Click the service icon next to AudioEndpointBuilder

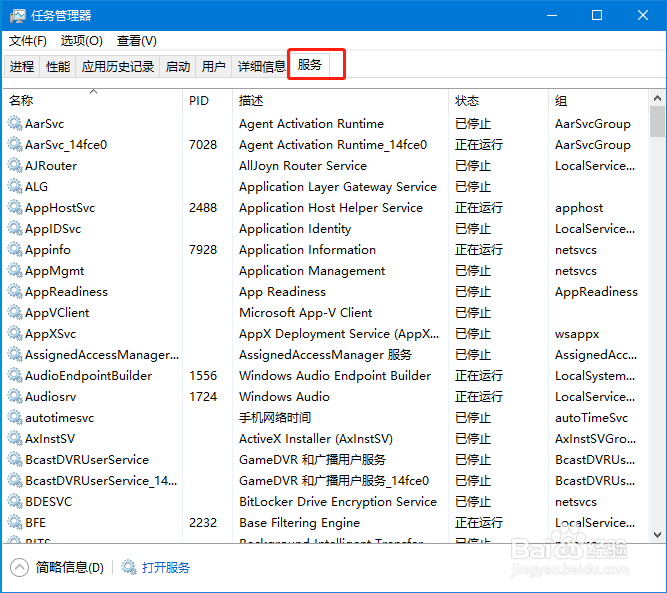tap(15, 375)
